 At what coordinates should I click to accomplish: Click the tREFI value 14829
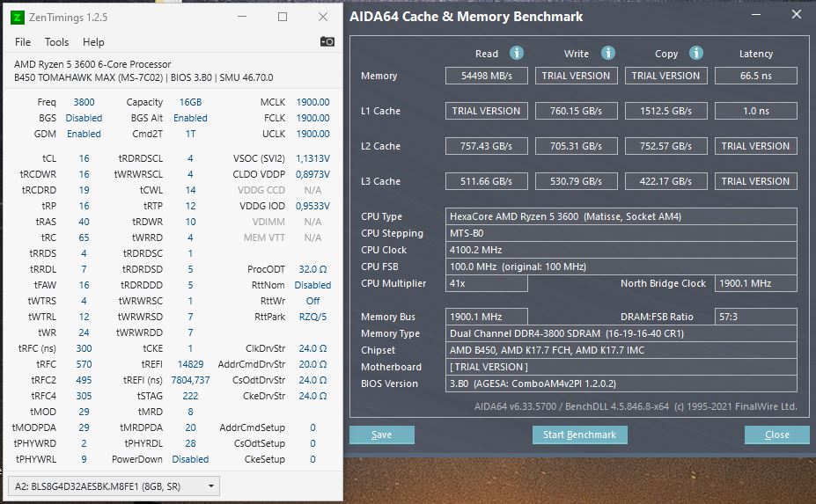pyautogui.click(x=190, y=364)
